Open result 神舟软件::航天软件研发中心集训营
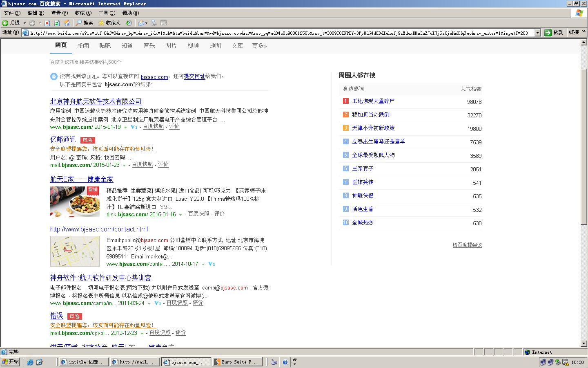This screenshot has width=588, height=368. (101, 278)
